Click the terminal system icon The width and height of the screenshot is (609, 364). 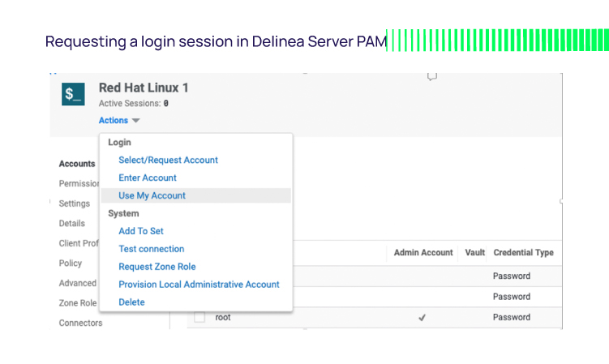coord(74,94)
